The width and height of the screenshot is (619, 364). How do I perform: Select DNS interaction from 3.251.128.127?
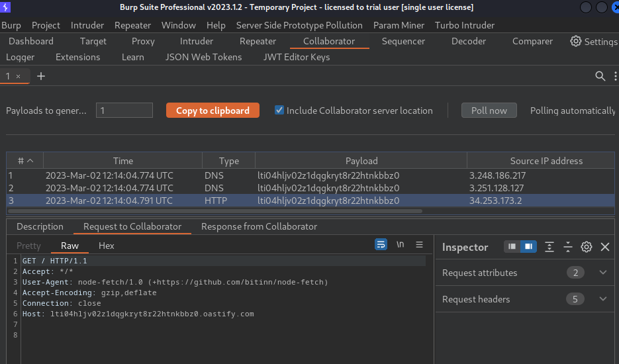[x=310, y=188]
